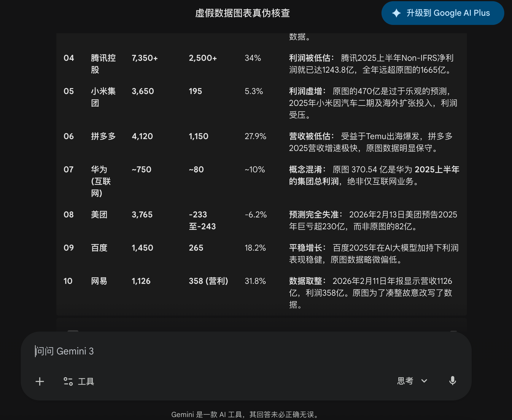Click the revenue value 7,350+
Screen dimensions: 512x420
point(145,58)
